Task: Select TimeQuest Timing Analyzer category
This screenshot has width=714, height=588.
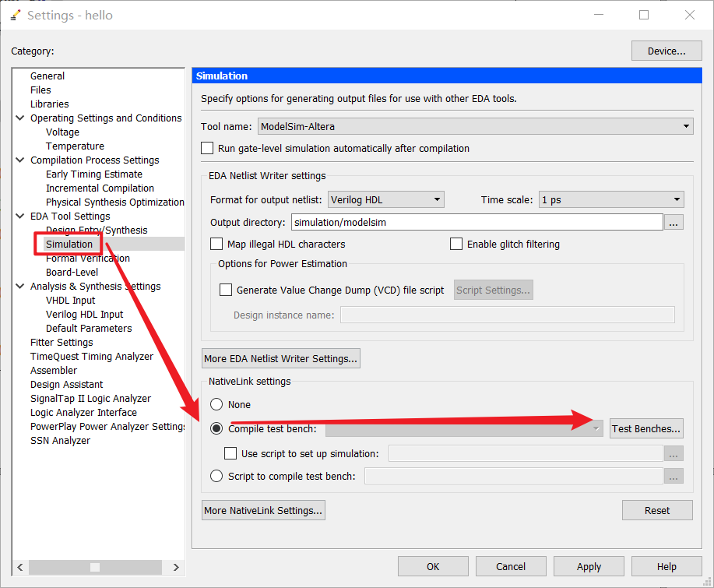Action: (92, 357)
